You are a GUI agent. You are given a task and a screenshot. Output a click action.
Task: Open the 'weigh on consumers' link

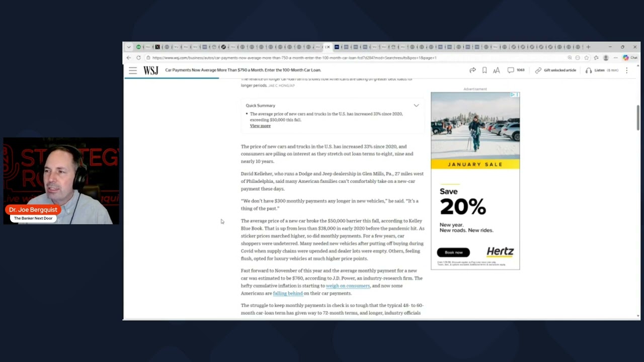point(348,286)
